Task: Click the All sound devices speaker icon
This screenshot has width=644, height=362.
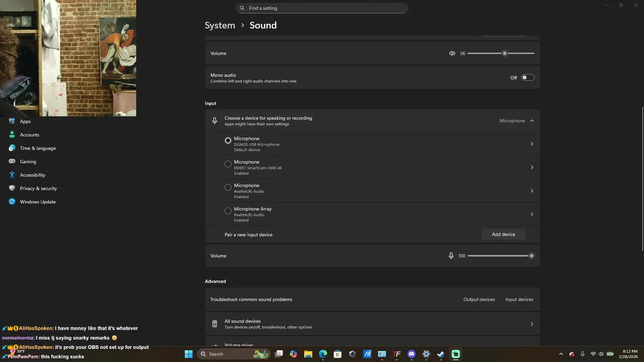Action: 214,324
